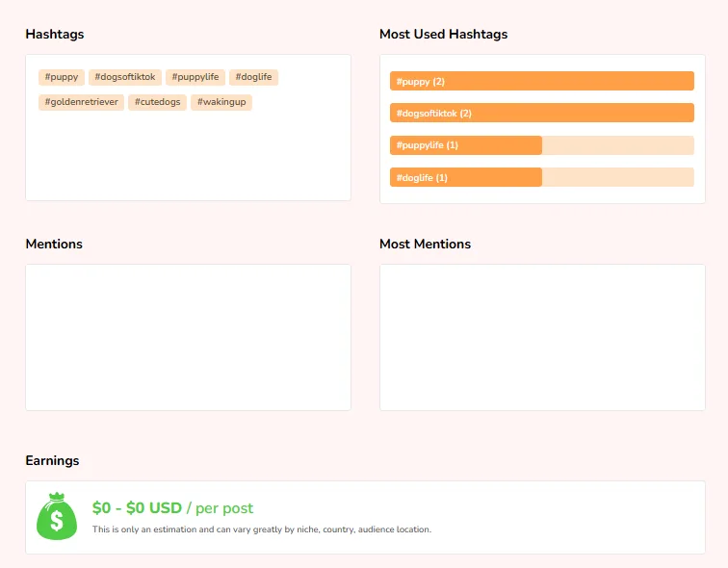This screenshot has height=568, width=728.
Task: Open the #wakingup hashtag chip
Action: click(221, 102)
